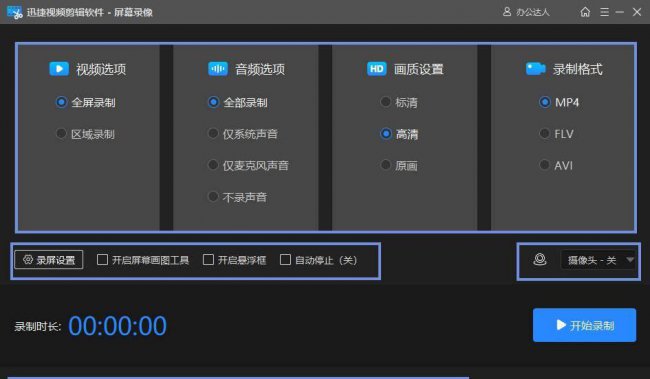Click the HD 画质设置 icon

click(376, 68)
